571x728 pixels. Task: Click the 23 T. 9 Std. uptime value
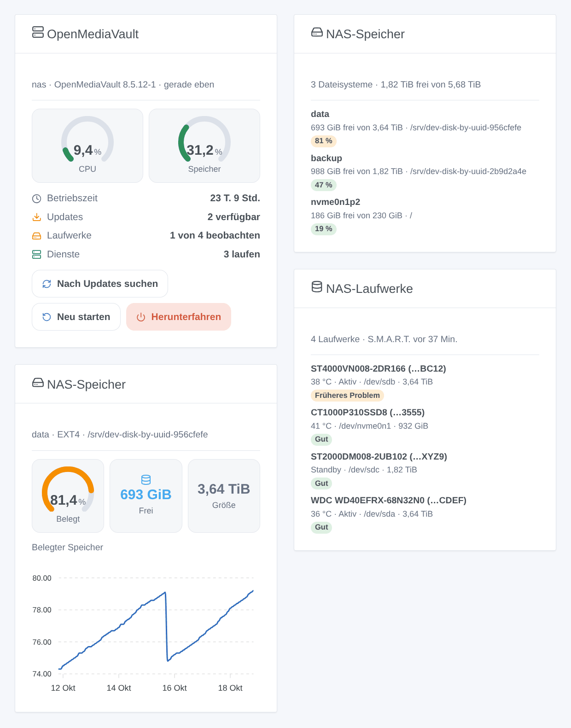(x=235, y=198)
